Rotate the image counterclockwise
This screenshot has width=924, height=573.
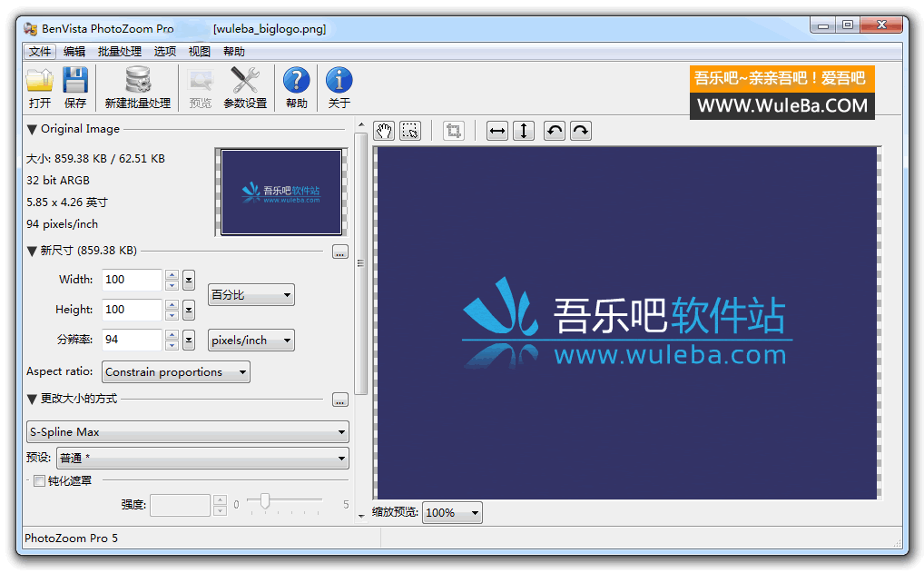pos(555,131)
